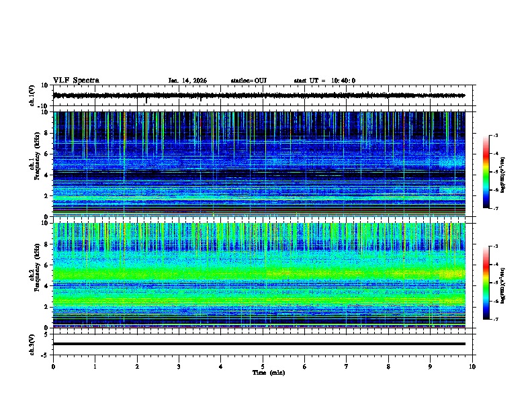
Task: Click the flat ch.3 voltage trace
Action: coord(259,344)
